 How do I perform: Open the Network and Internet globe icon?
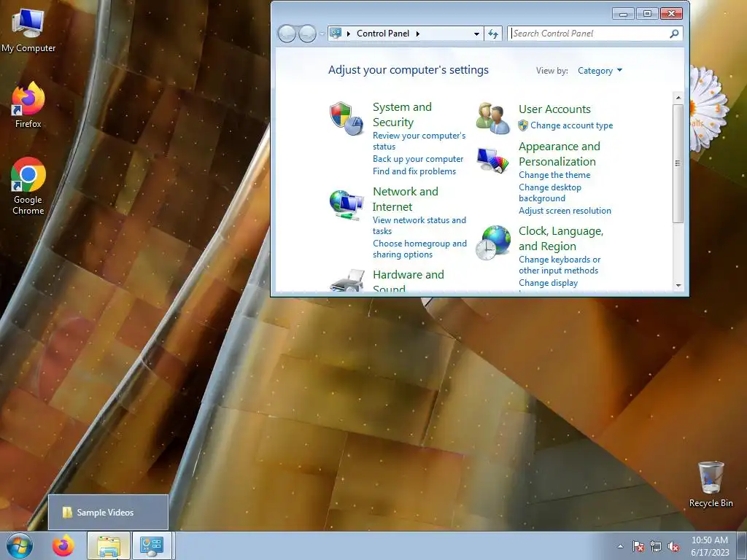point(347,205)
